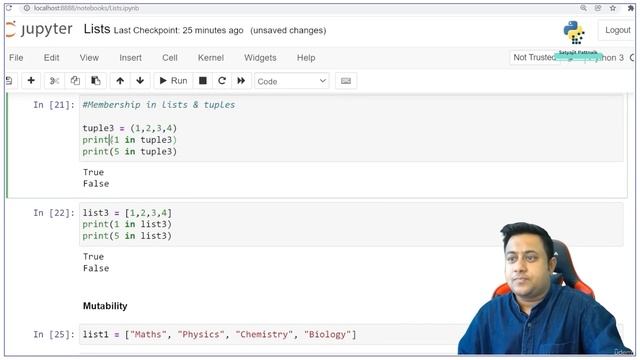Click the Last Checkpoint 25 minutes ago text
Viewport: 640px width, 360px height.
click(x=178, y=31)
